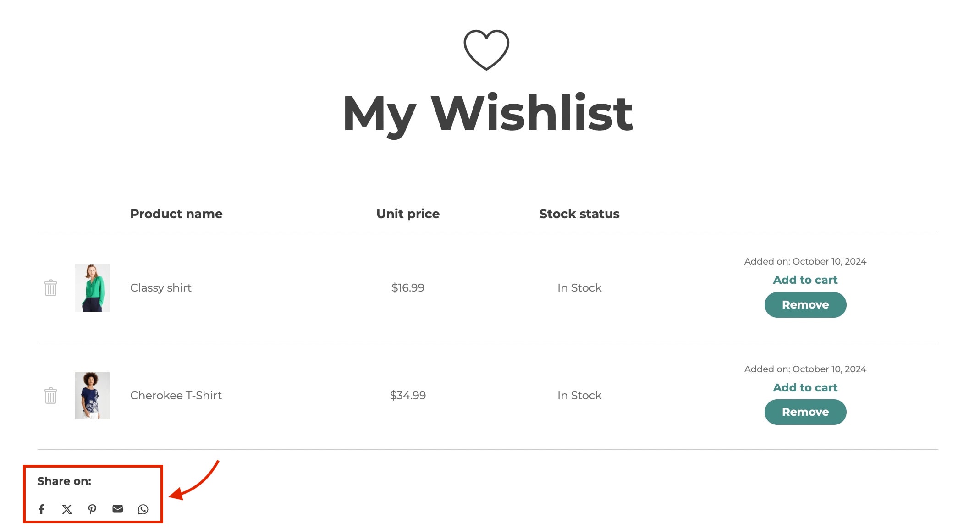Image resolution: width=980 pixels, height=529 pixels.
Task: Add Classy shirt to cart
Action: (805, 280)
